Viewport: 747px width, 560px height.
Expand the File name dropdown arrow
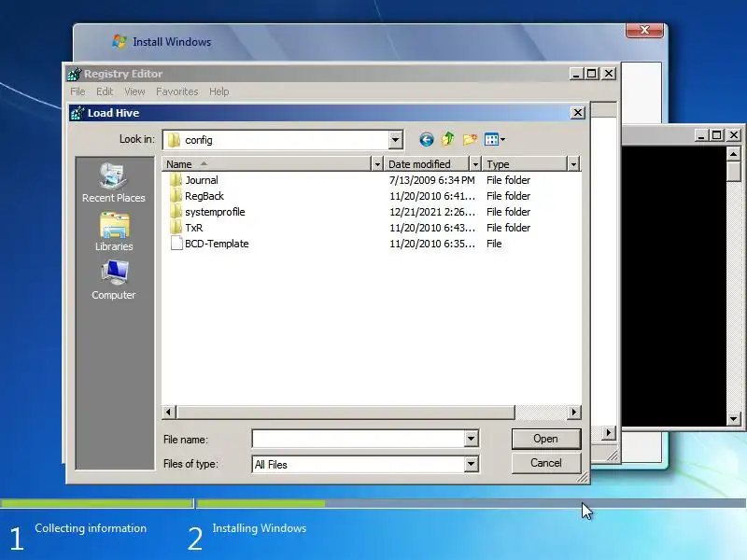coord(471,439)
